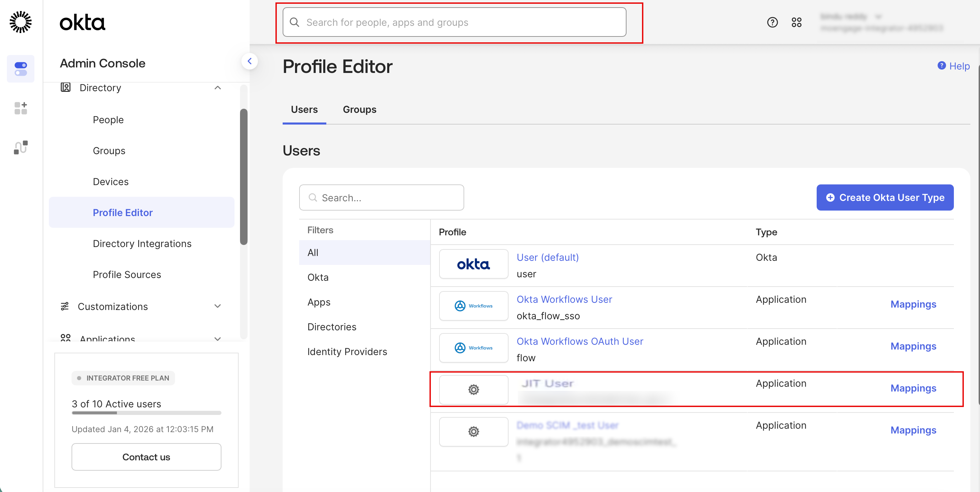Click the help question mark icon in header
The height and width of the screenshot is (492, 980).
pos(772,22)
